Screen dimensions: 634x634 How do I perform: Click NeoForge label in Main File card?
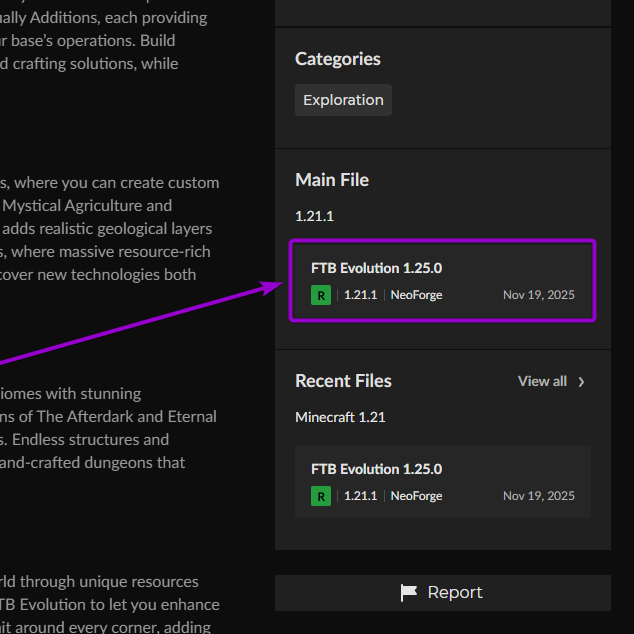[416, 295]
